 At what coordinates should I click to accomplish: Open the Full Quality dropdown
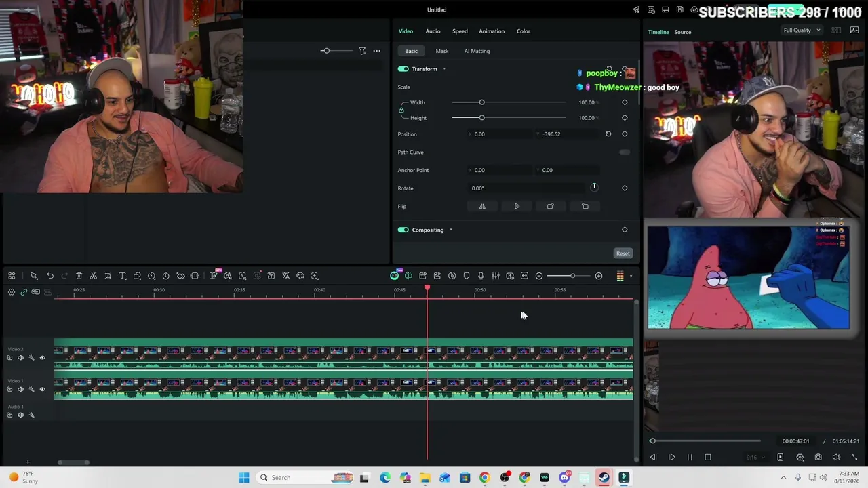pos(802,30)
